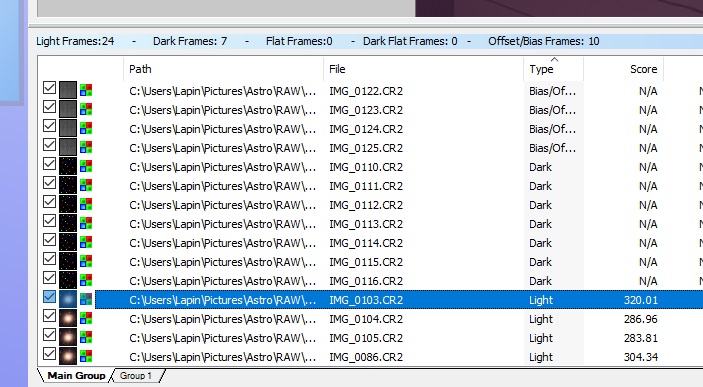This screenshot has width=703, height=387.
Task: Click the Offset/Bias Frames: 10 summary label
Action: click(x=543, y=41)
